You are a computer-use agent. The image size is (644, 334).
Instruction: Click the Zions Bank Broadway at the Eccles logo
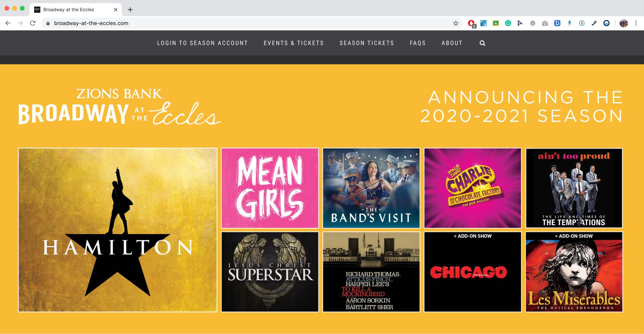pos(119,106)
